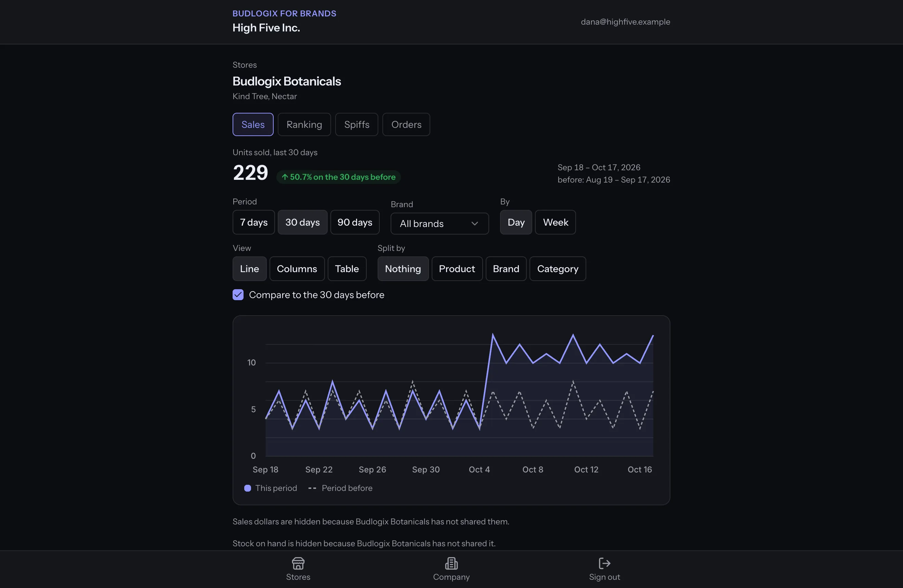
Task: Click the chevron on All brands dropdown
Action: 474,223
